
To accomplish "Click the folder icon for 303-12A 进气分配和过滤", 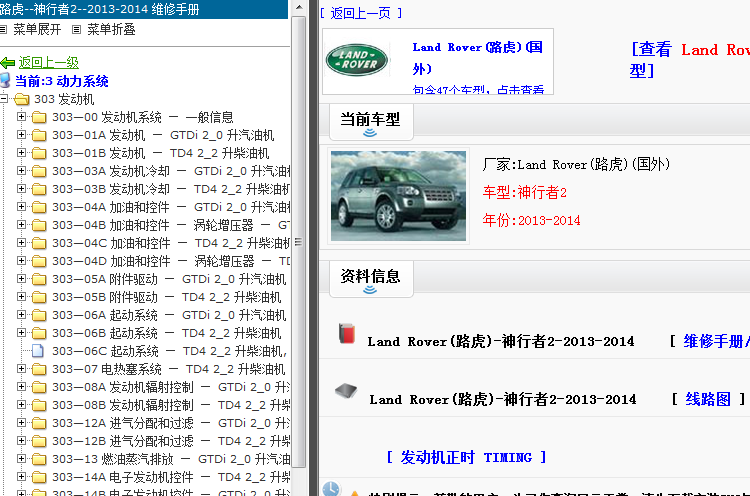I will (39, 423).
